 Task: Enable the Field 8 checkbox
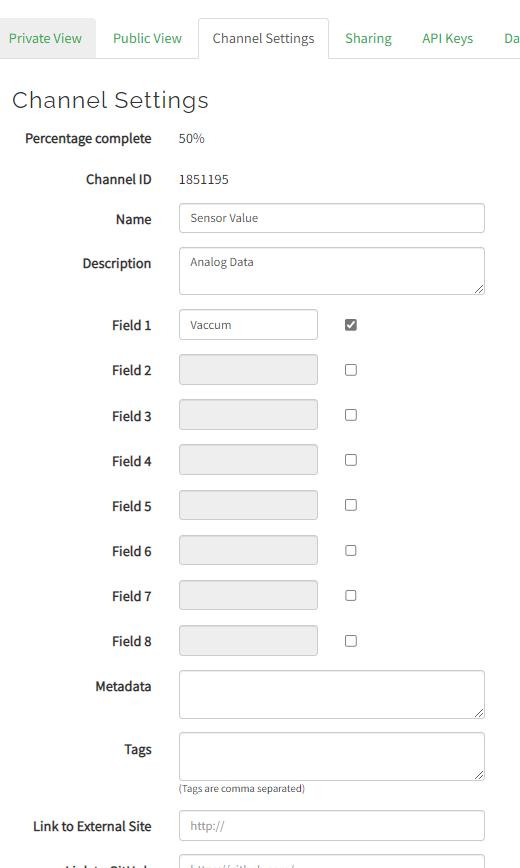click(x=351, y=640)
